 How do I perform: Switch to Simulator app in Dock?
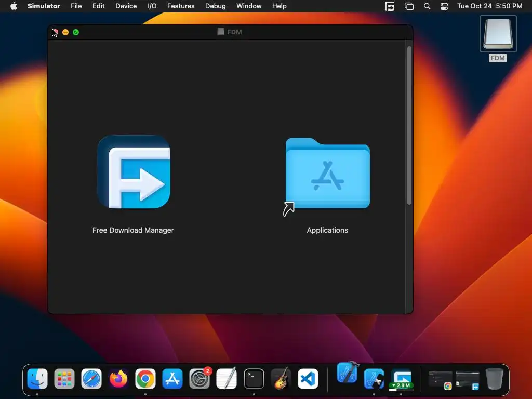pos(374,379)
